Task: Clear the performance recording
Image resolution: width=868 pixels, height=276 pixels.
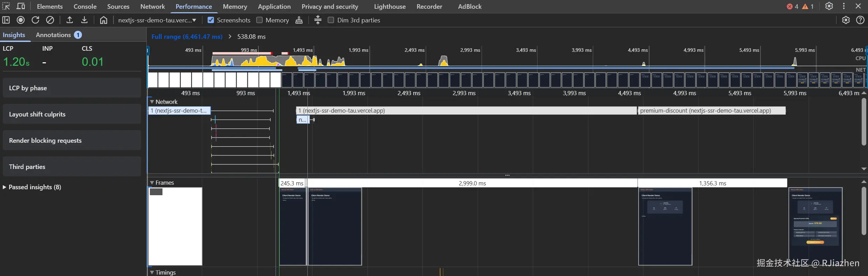Action: [x=50, y=20]
